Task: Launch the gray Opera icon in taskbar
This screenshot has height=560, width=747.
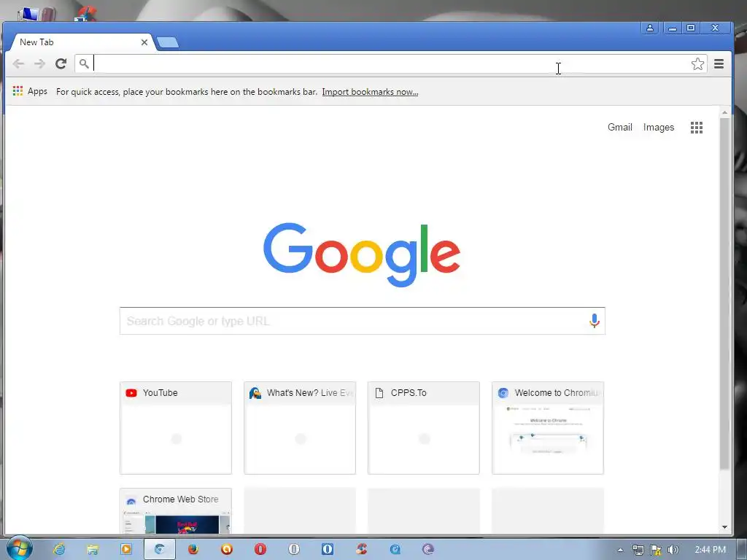Action: pyautogui.click(x=294, y=549)
